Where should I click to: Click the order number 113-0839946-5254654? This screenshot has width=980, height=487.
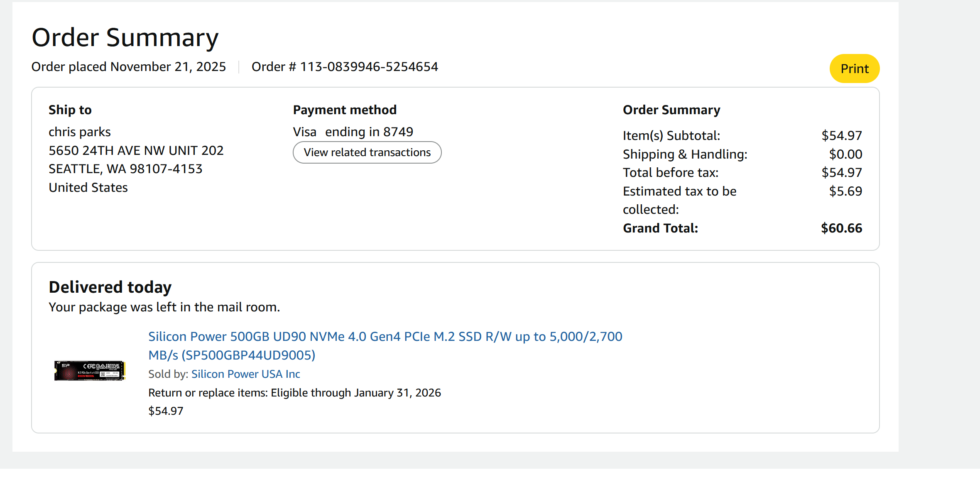(369, 67)
